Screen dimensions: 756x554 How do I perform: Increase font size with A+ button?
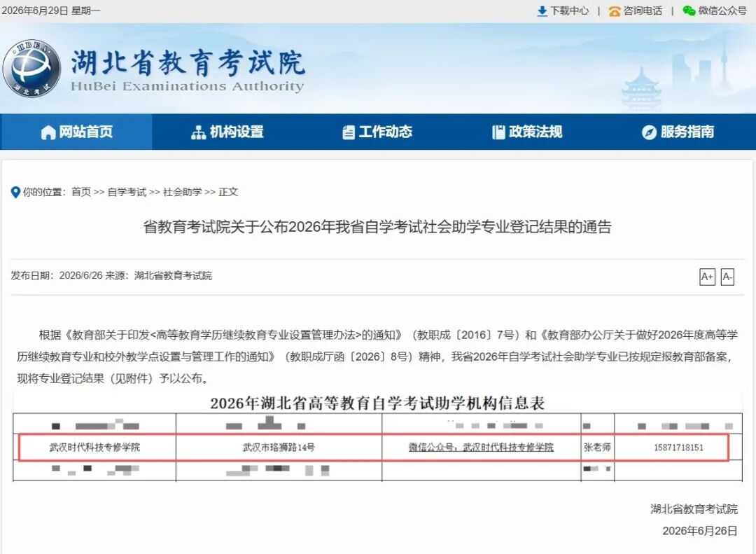click(707, 277)
